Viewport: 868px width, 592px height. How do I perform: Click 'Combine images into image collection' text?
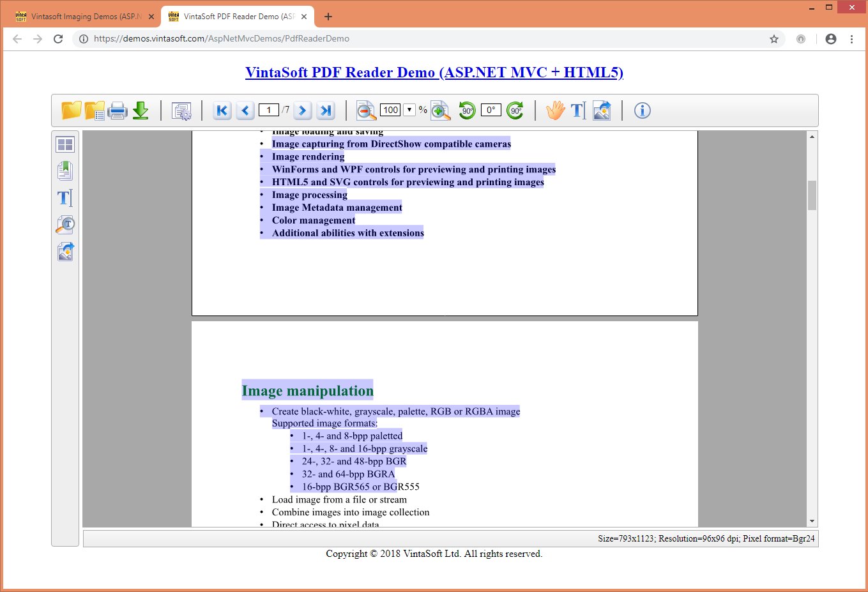tap(351, 512)
